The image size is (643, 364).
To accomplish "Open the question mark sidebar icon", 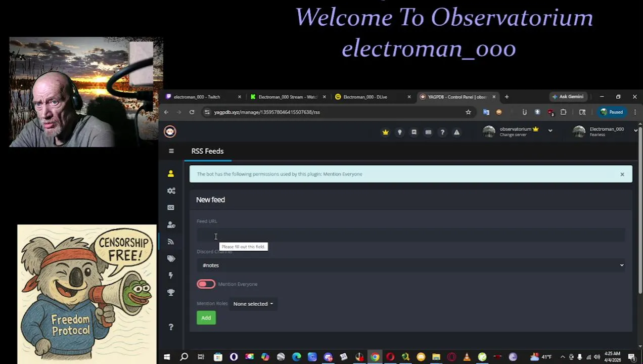I will pos(171,327).
